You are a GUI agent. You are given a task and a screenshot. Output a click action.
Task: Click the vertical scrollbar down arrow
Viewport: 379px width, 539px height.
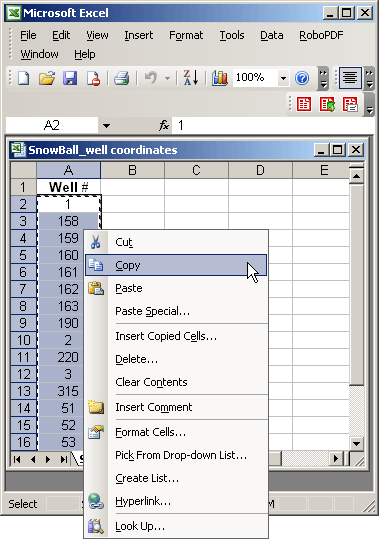click(356, 443)
